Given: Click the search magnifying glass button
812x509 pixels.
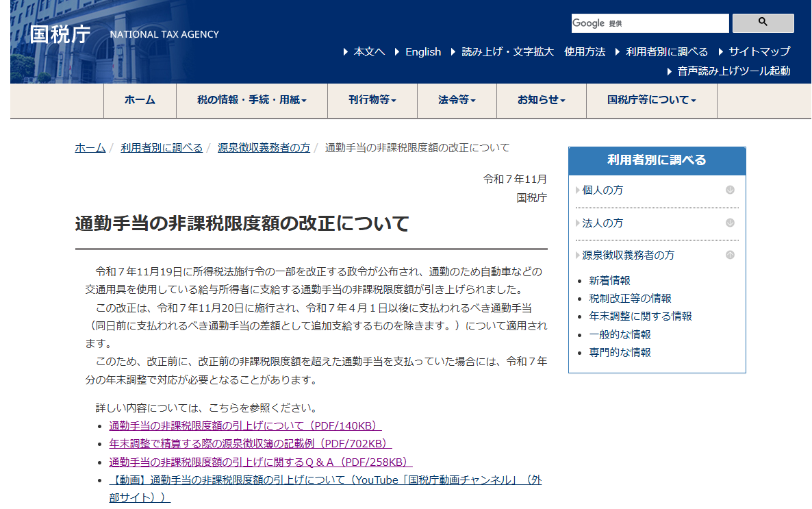Looking at the screenshot, I should (x=762, y=23).
